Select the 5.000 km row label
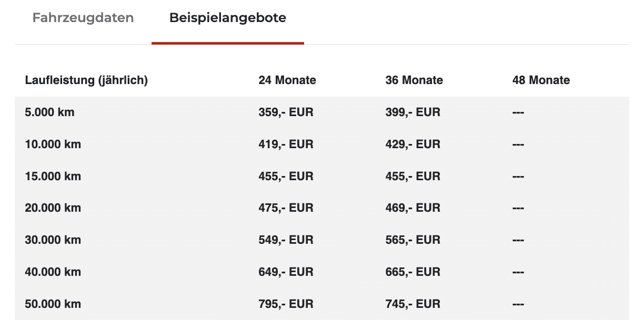 (49, 112)
